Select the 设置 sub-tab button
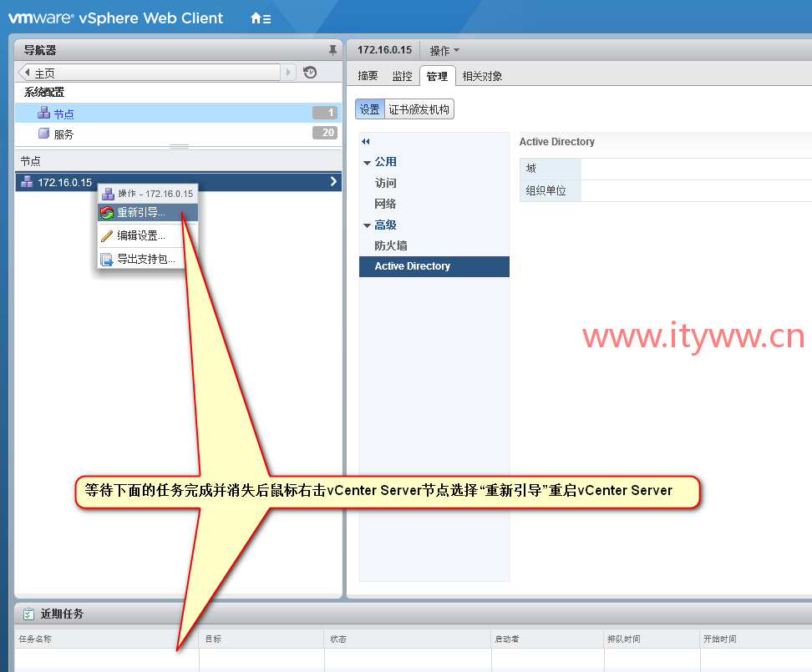Image resolution: width=812 pixels, height=672 pixels. click(370, 109)
